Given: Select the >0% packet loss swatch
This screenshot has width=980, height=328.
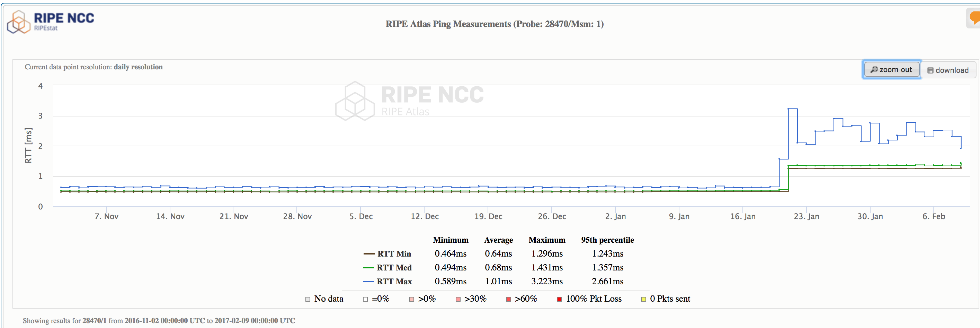Looking at the screenshot, I should pyautogui.click(x=412, y=299).
